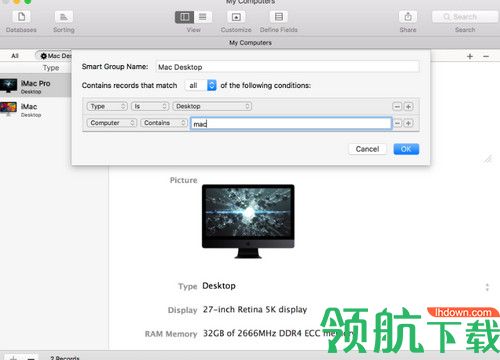Click the Type column header
Image resolution: width=500 pixels, height=360 pixels.
click(51, 68)
